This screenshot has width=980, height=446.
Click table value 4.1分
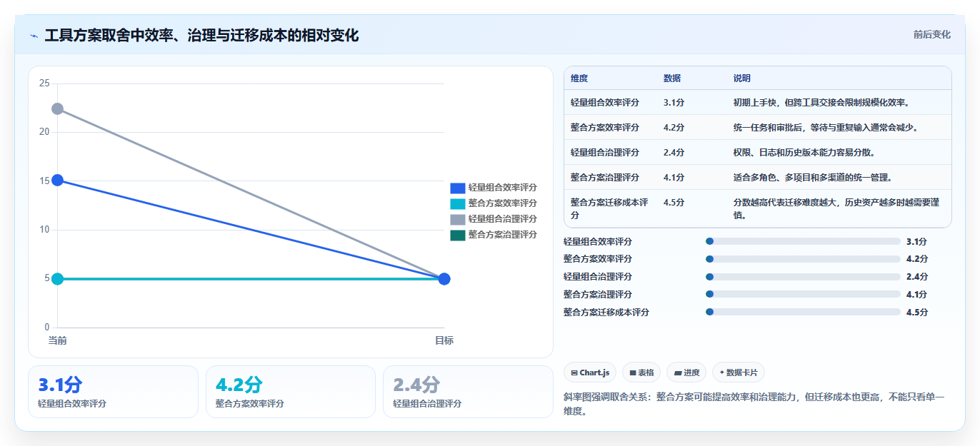pos(674,178)
